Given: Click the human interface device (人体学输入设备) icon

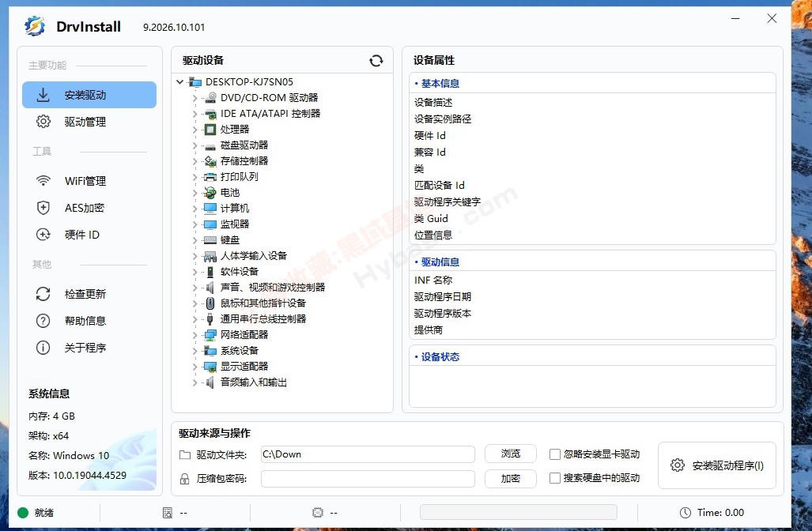Looking at the screenshot, I should point(210,256).
